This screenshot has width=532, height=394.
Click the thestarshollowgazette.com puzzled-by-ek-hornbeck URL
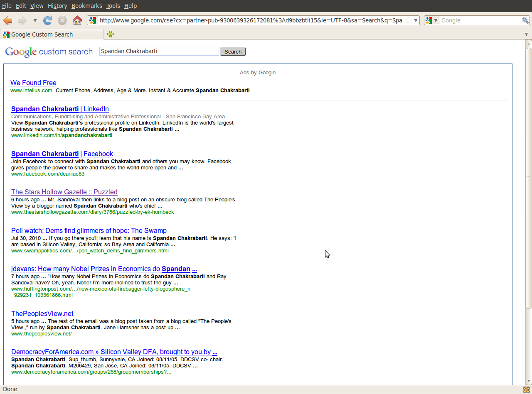point(93,212)
